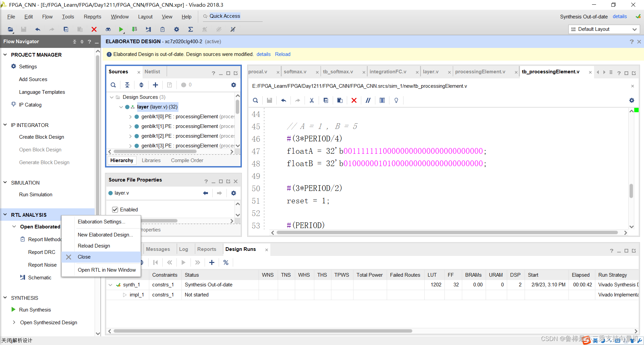Open the Reports tab in bottom panel
644x345 pixels.
click(x=207, y=249)
